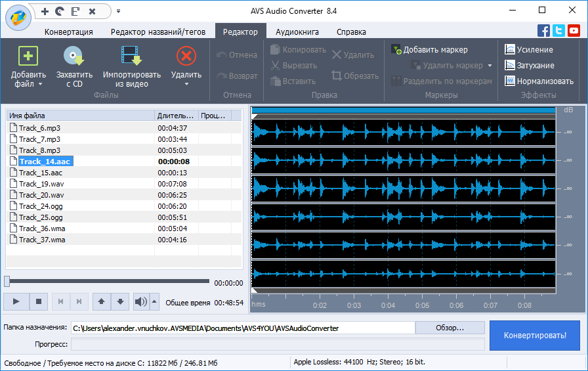Move selected file down in list
588x371 pixels.
(120, 301)
